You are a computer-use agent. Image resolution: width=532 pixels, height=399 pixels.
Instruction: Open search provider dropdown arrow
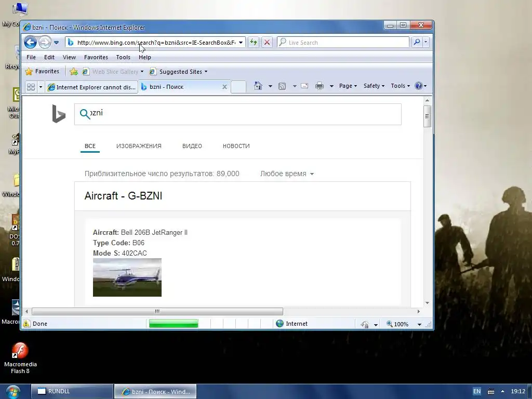click(x=426, y=42)
